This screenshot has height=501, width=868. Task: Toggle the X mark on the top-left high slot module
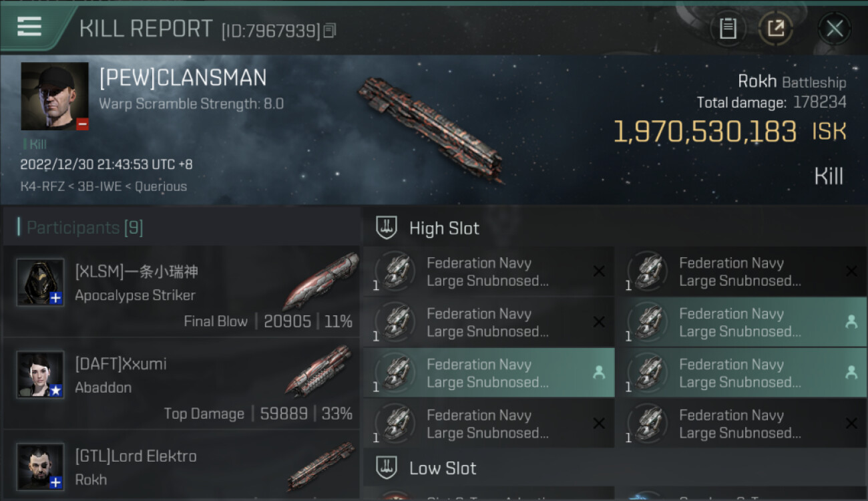click(599, 271)
